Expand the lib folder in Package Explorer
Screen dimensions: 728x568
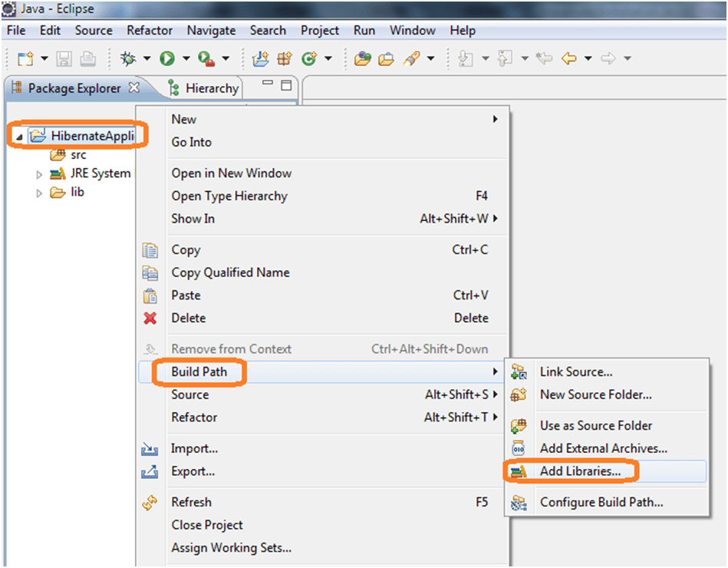point(38,192)
